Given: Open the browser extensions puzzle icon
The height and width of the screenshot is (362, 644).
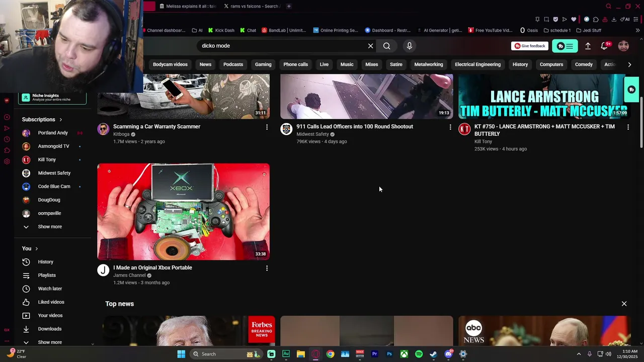Looking at the screenshot, I should 596,19.
